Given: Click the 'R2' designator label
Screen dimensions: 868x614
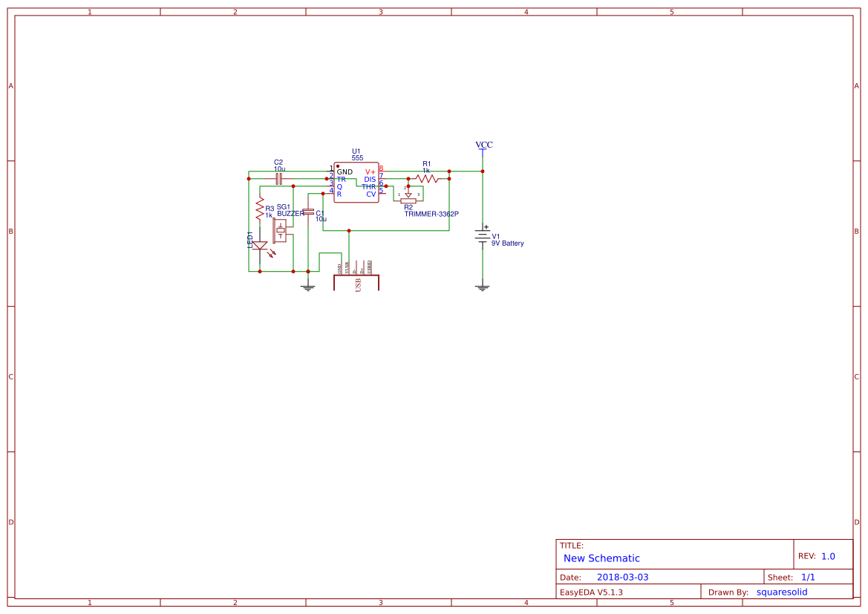Looking at the screenshot, I should click(x=408, y=207).
